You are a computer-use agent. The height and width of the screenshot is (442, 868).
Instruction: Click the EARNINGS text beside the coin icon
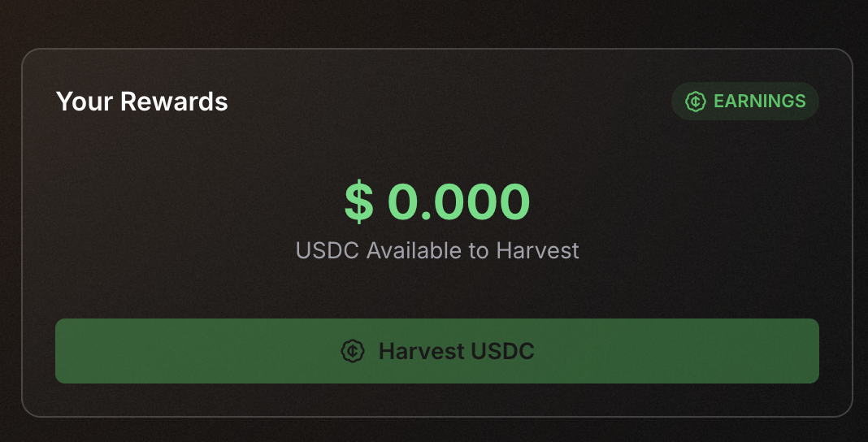point(759,102)
